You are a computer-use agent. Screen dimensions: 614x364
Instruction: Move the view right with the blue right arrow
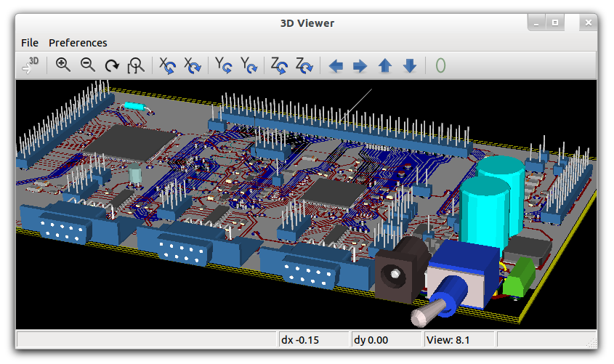[360, 66]
